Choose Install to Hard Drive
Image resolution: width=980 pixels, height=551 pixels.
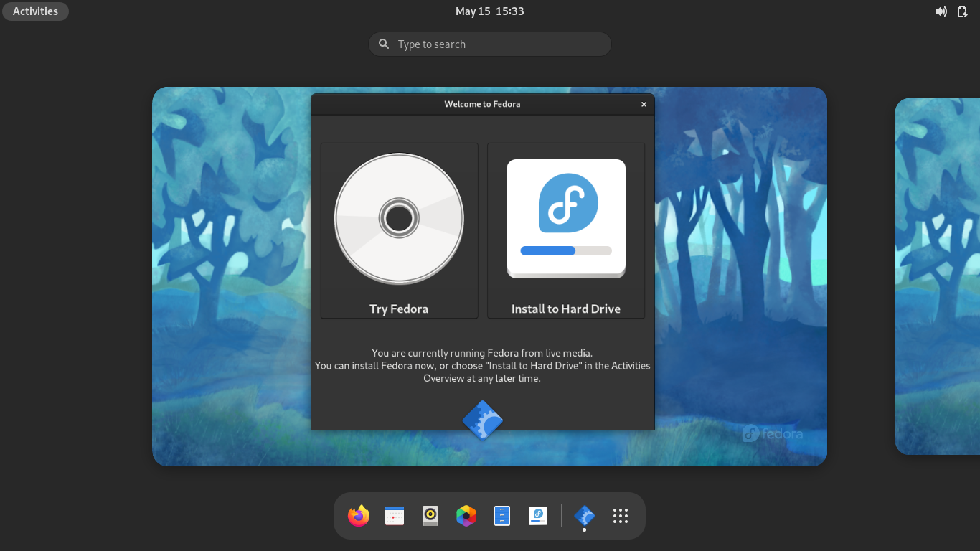click(566, 230)
